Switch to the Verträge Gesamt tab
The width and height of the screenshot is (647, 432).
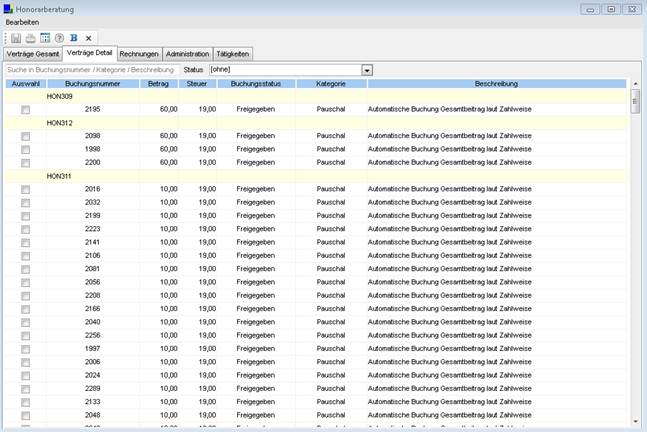pos(33,54)
